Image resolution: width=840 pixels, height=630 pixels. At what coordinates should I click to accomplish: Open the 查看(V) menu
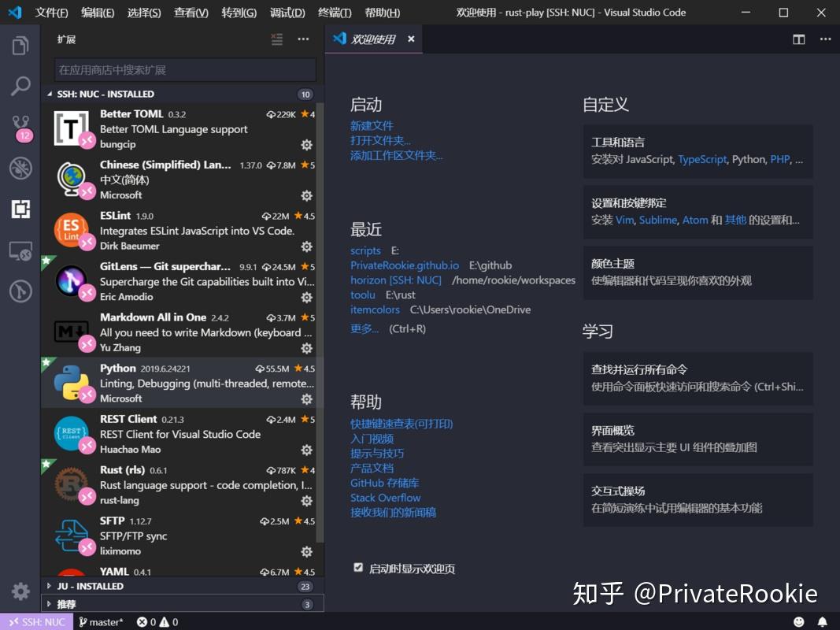(x=191, y=13)
